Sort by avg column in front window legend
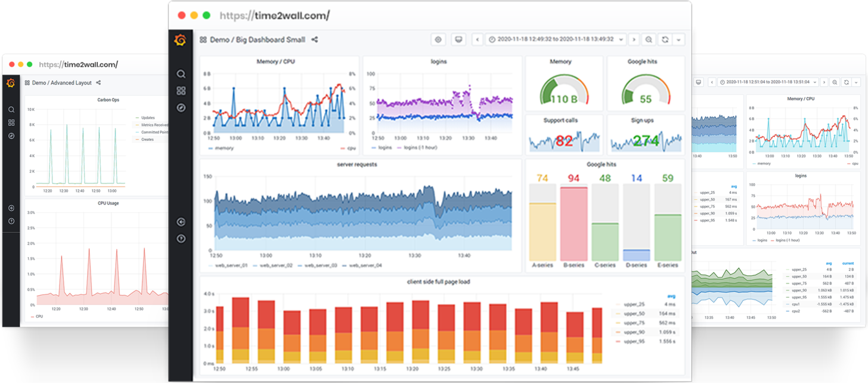The height and width of the screenshot is (383, 868). [x=671, y=296]
